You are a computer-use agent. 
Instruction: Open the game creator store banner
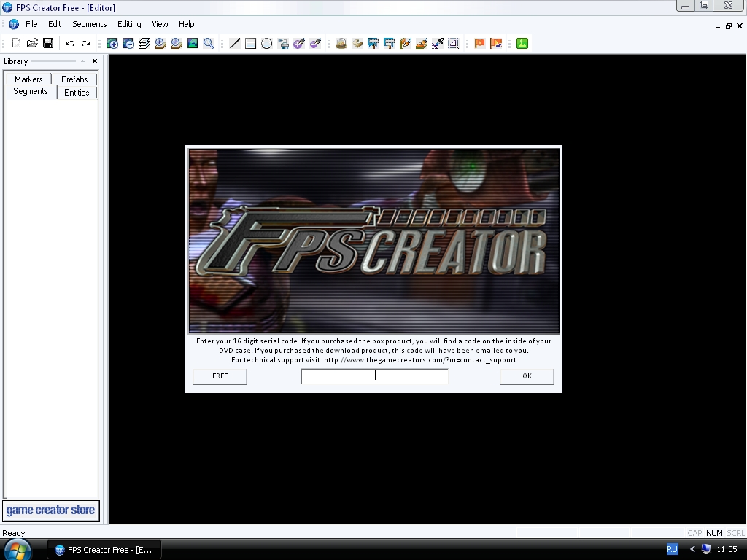[51, 510]
